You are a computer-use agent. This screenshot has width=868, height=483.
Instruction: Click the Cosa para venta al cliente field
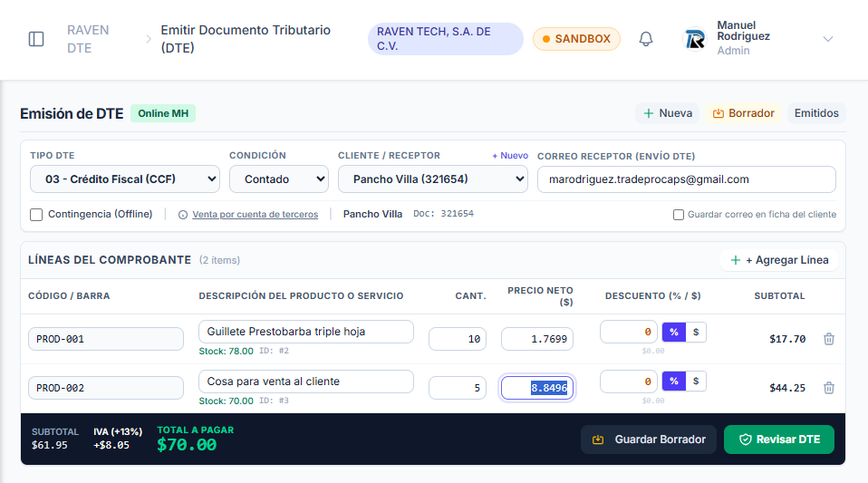click(306, 382)
